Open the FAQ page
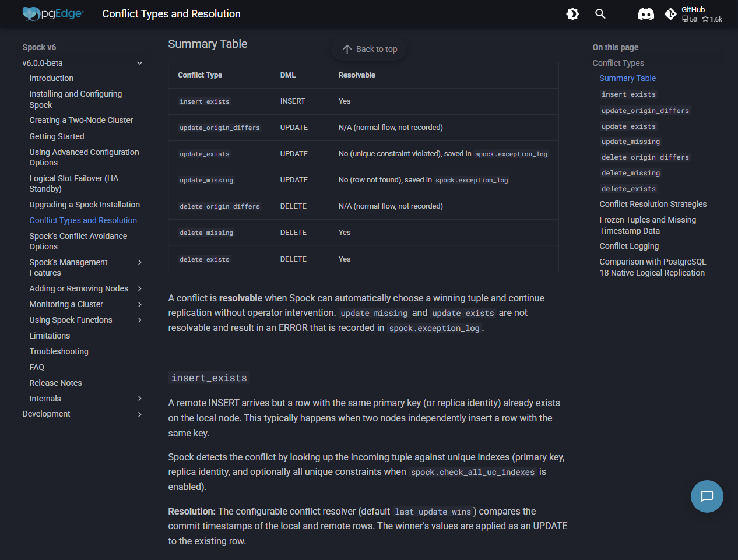Viewport: 738px width, 560px height. 37,367
